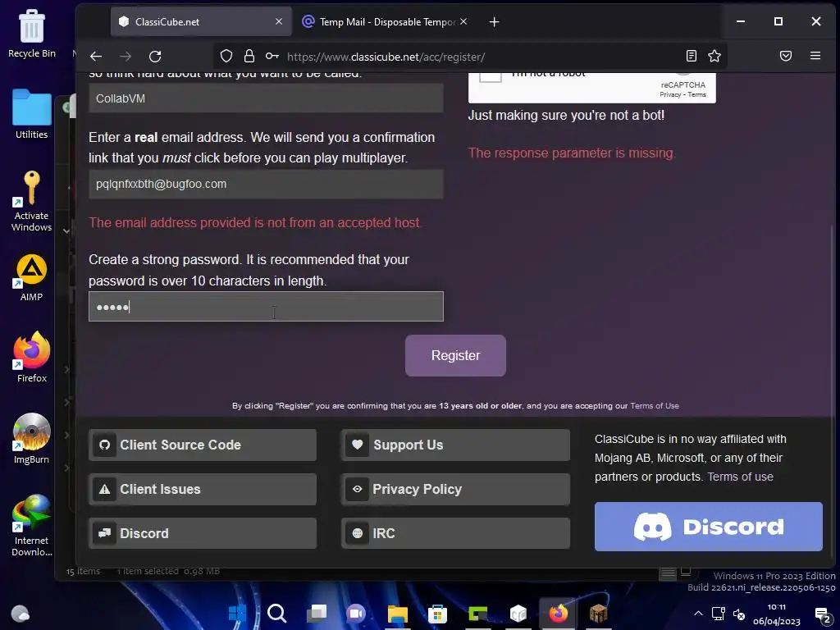Screen dimensions: 840x630
Task: Open reCAPTCHA Terms link
Action: pyautogui.click(x=696, y=95)
